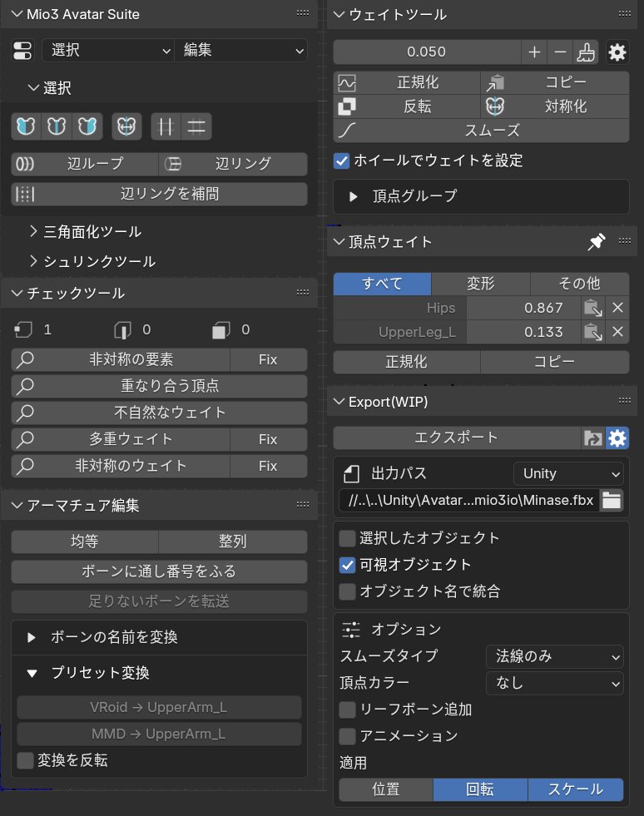Select 変形 tab in 頂点ウェイト

pyautogui.click(x=481, y=284)
